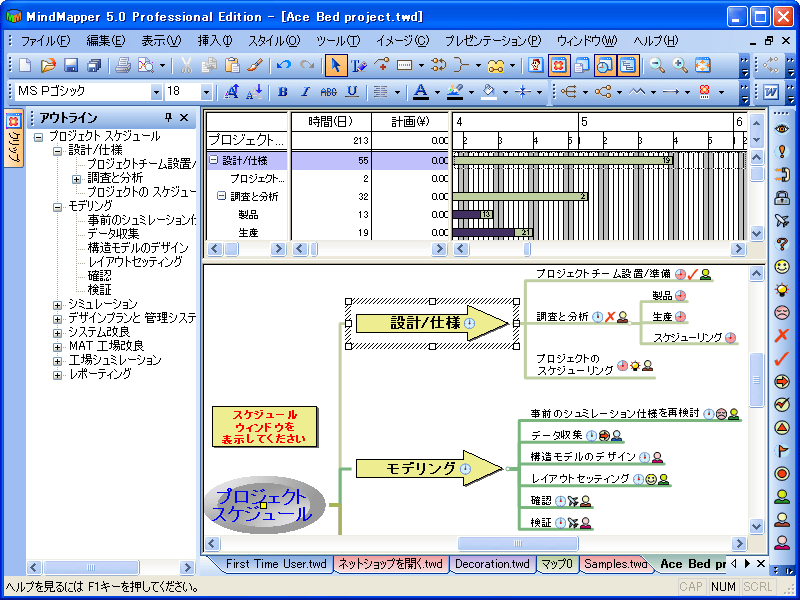Click the Paste clipboard icon
The height and width of the screenshot is (600, 800).
point(232,65)
